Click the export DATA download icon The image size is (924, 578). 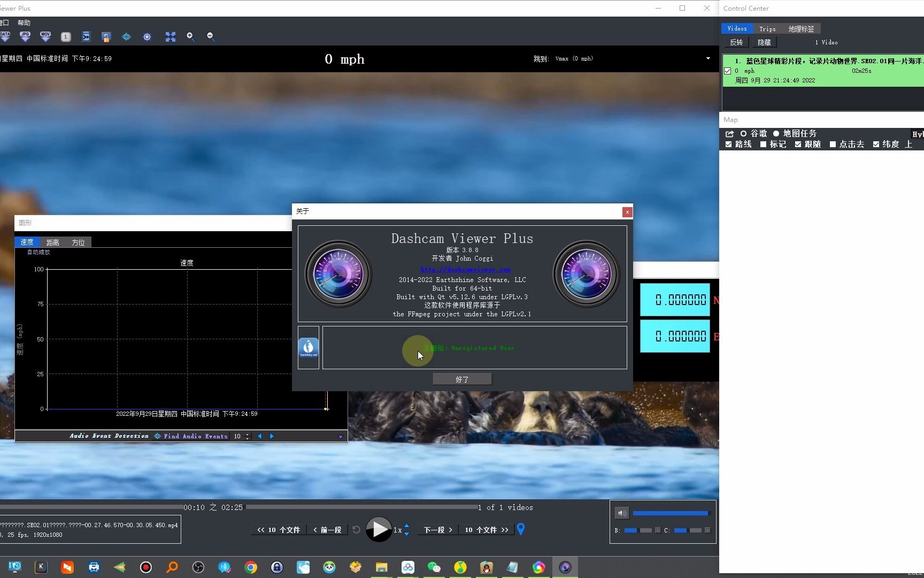[x=5, y=36]
